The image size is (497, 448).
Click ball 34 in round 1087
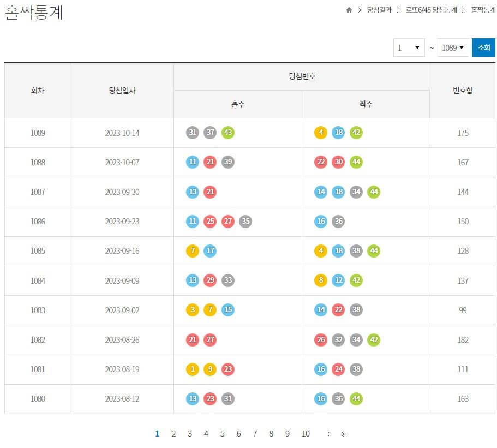coord(356,192)
